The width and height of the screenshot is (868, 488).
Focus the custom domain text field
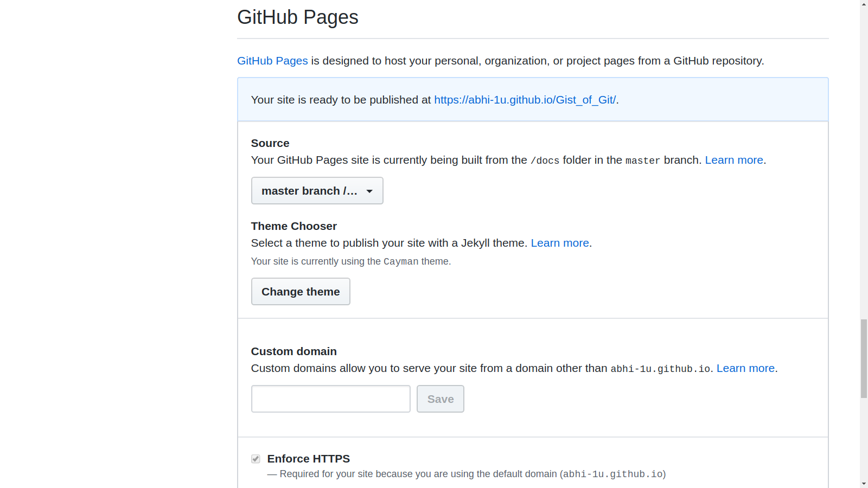[331, 399]
